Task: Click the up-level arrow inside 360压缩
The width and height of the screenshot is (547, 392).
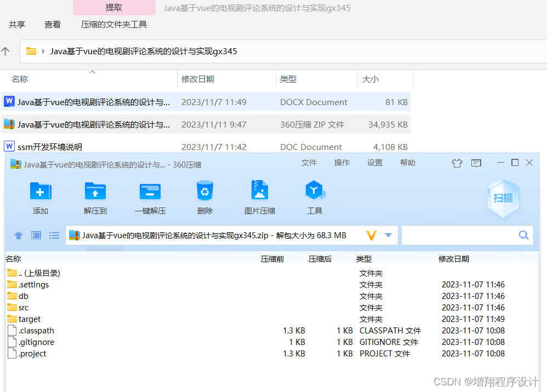Action: tap(18, 235)
